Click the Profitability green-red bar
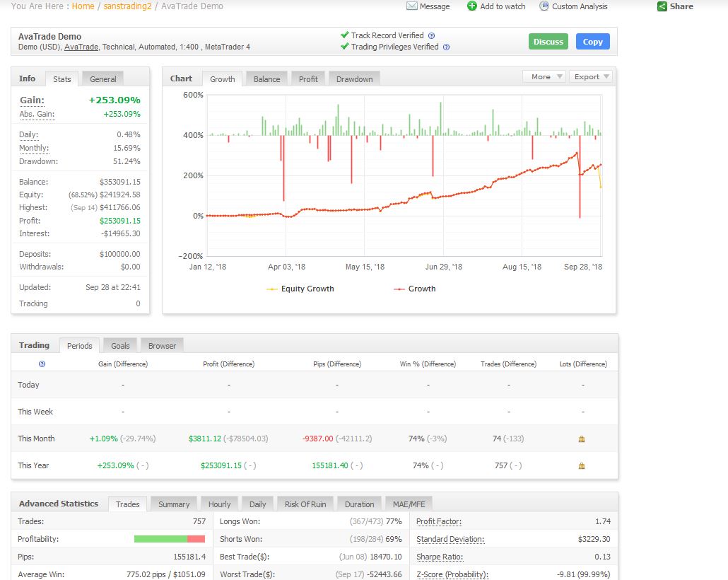The image size is (728, 580). (x=170, y=539)
